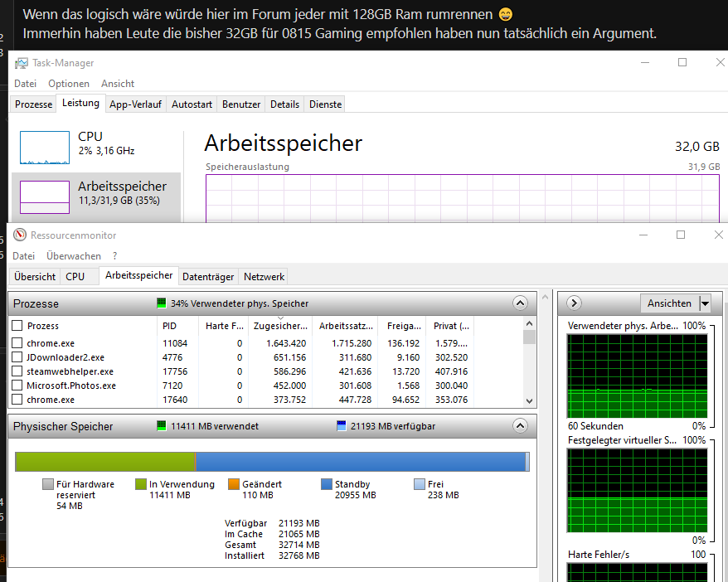The image size is (728, 582).
Task: Switch to the App-Verlauf tab
Action: click(x=136, y=104)
